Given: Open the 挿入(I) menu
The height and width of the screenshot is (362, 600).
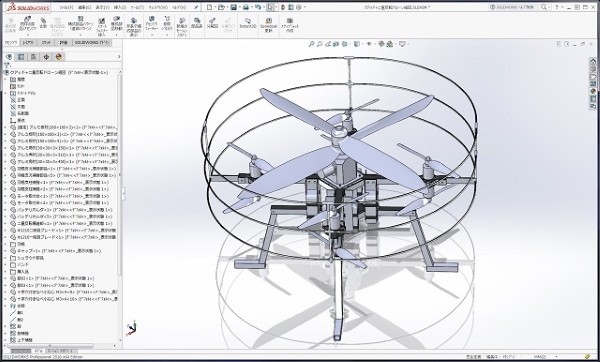Looking at the screenshot, I should point(120,7).
